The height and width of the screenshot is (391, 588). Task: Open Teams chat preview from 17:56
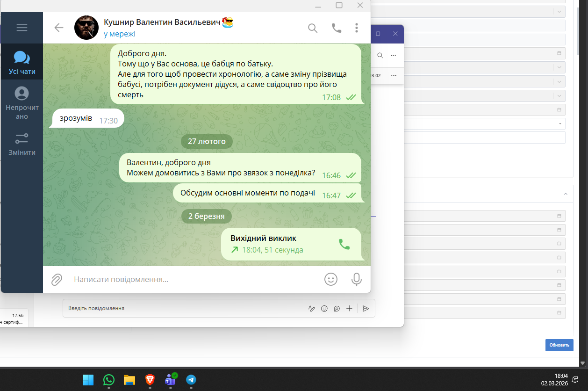[x=14, y=318]
